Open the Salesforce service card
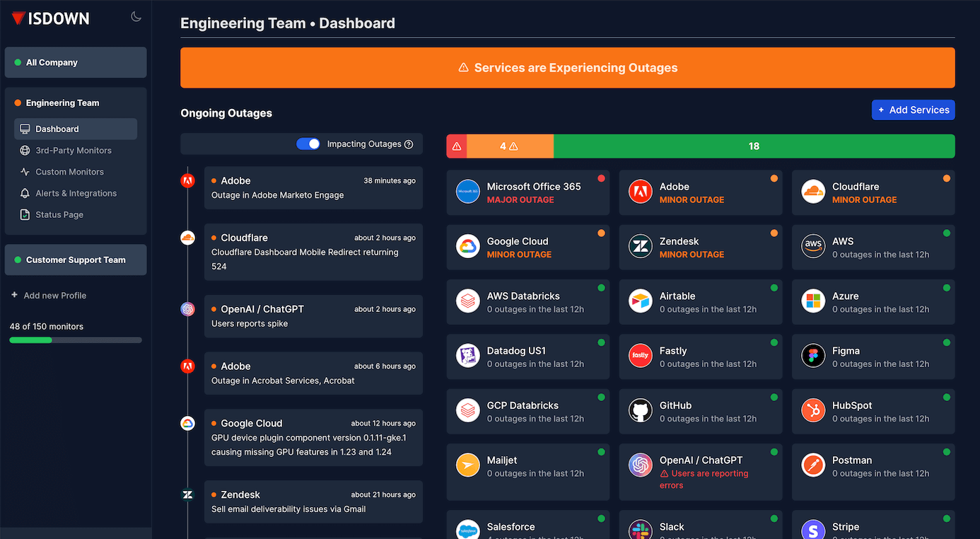This screenshot has height=539, width=980. click(528, 526)
